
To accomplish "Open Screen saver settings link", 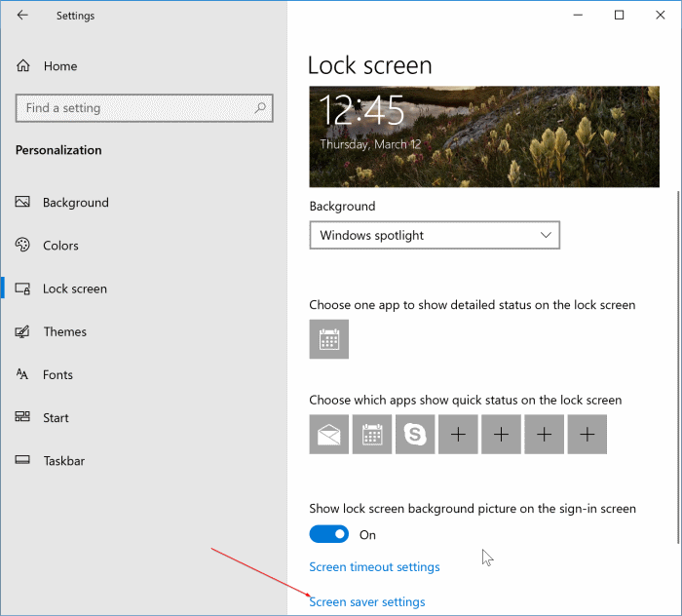I will (367, 602).
